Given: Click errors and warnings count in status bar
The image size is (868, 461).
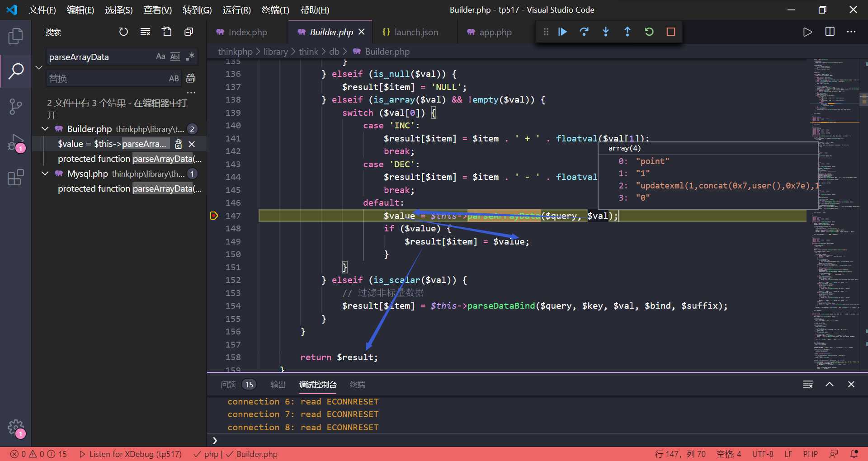Looking at the screenshot, I should 38,454.
